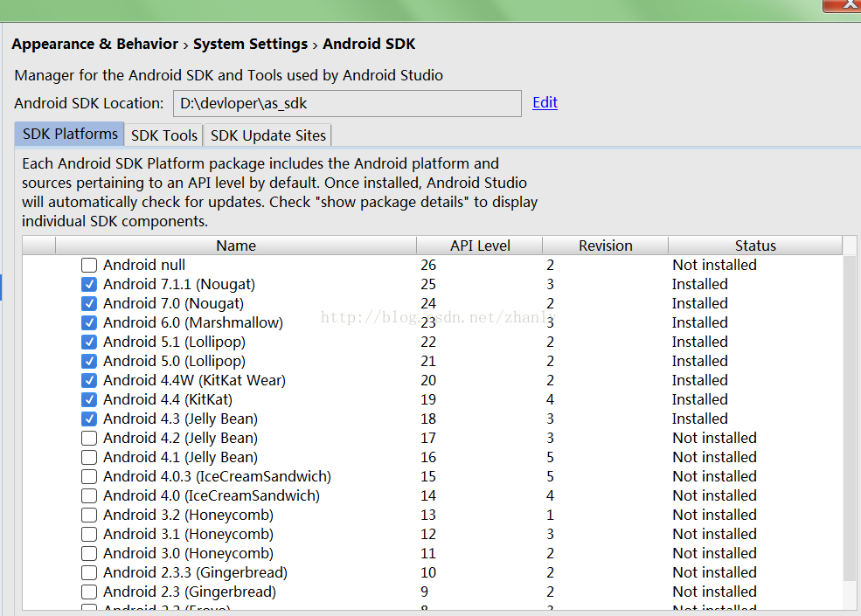Click revision 4 for Android 4.4 (KitKat)

pyautogui.click(x=550, y=399)
